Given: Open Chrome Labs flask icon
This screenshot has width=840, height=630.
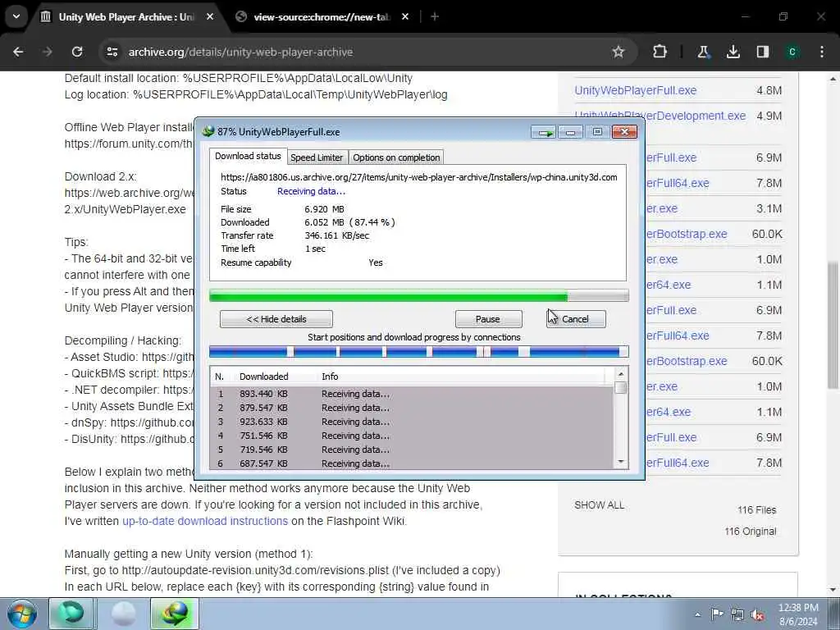Looking at the screenshot, I should pos(703,52).
